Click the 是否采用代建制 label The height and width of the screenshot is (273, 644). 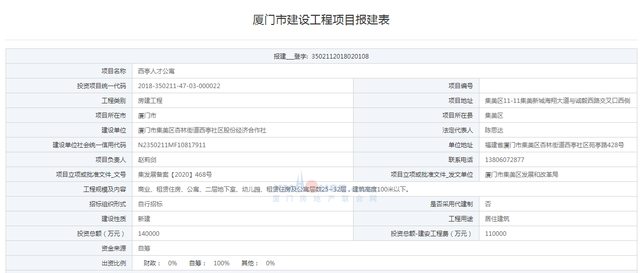[451, 204]
